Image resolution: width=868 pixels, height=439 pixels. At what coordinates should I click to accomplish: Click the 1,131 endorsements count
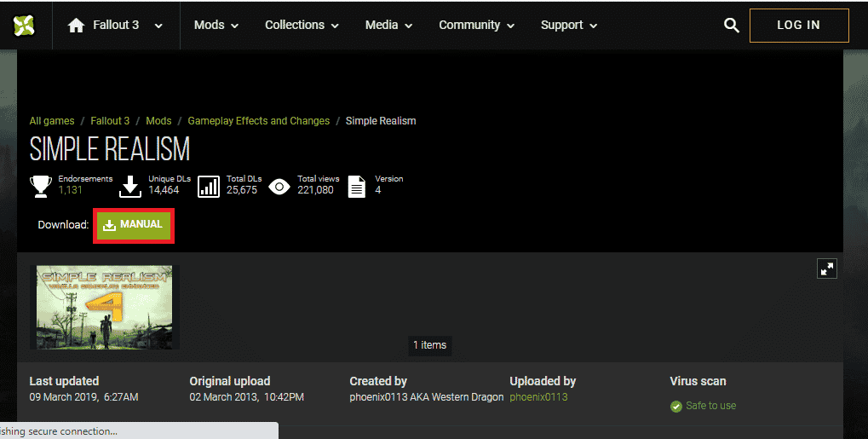[x=71, y=190]
